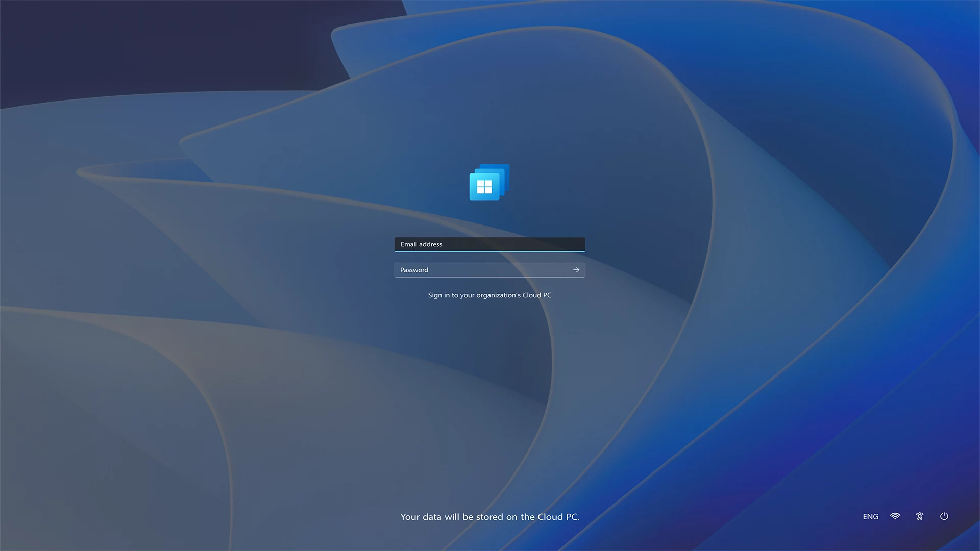Check network connection status via Wi-Fi icon
Viewport: 980px width, 551px height.
[x=895, y=516]
